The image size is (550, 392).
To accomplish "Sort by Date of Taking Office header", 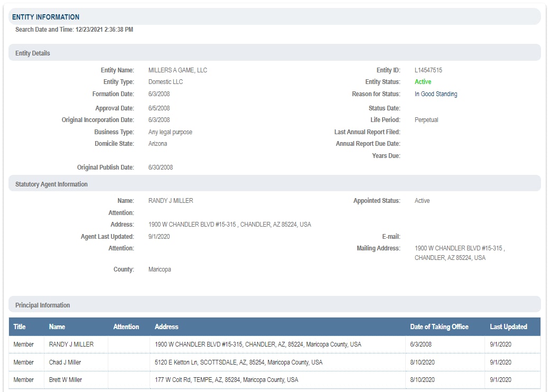I will (439, 326).
